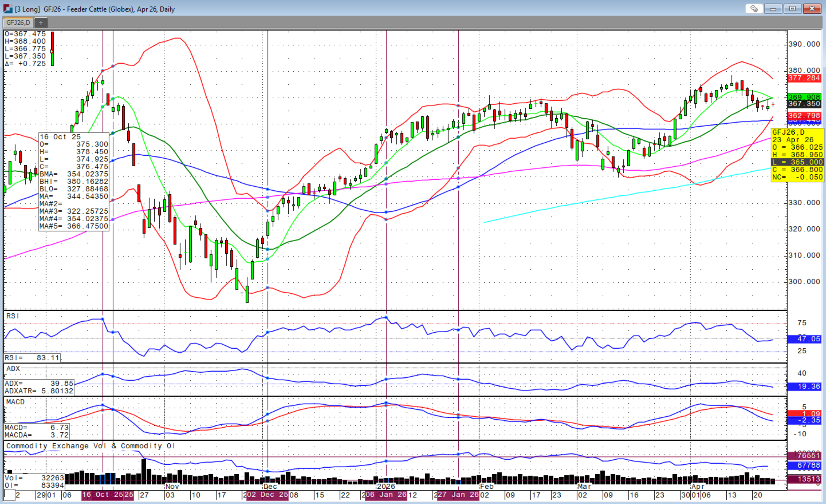
Task: Click the CQG application logo icon
Action: [8, 9]
